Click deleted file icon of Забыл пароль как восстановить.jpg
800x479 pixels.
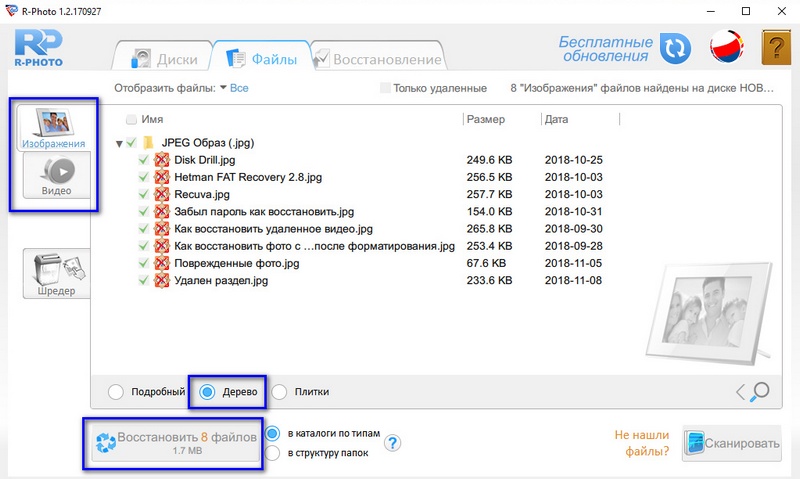162,211
